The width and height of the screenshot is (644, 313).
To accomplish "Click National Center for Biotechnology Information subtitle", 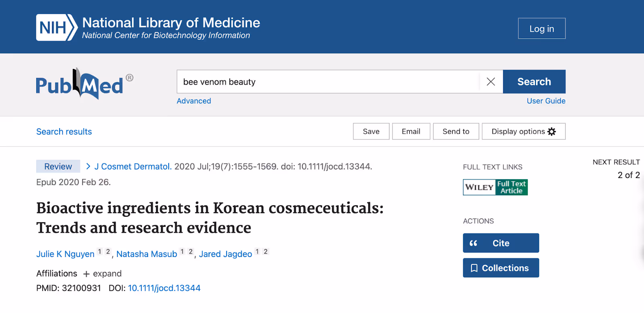I will 166,35.
